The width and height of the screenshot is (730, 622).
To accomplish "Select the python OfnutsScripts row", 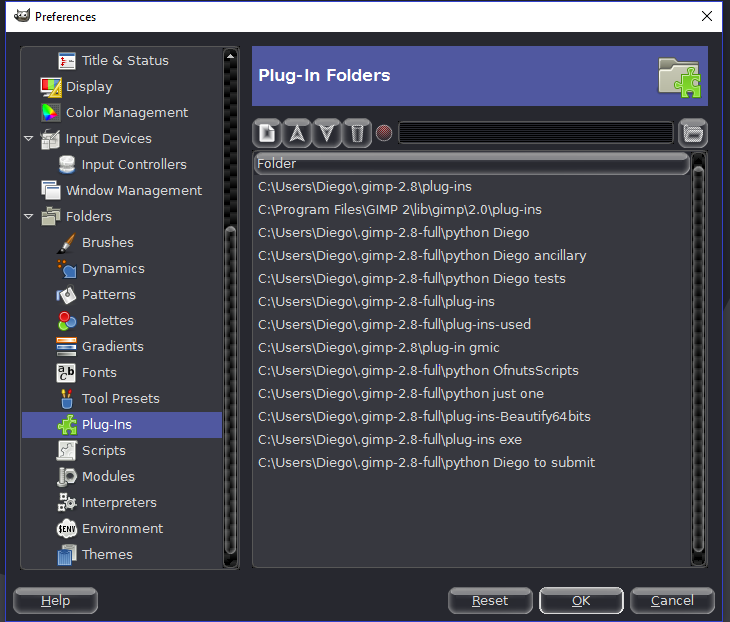I will click(x=472, y=371).
